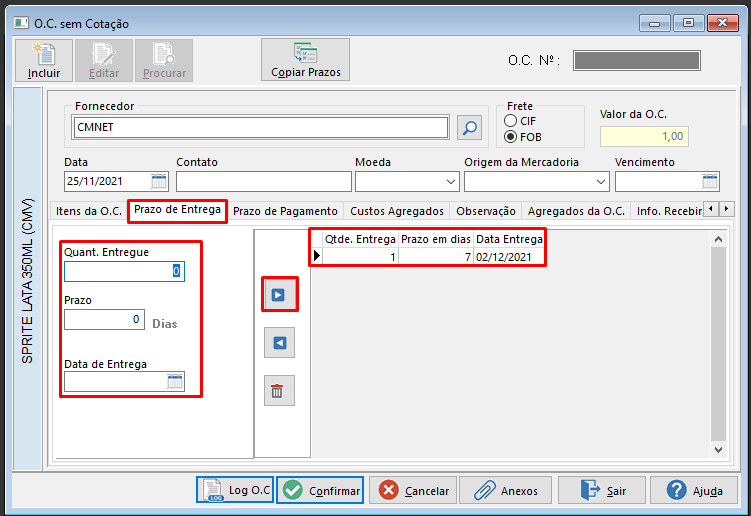Click the grid scrollbar up arrow

click(718, 239)
